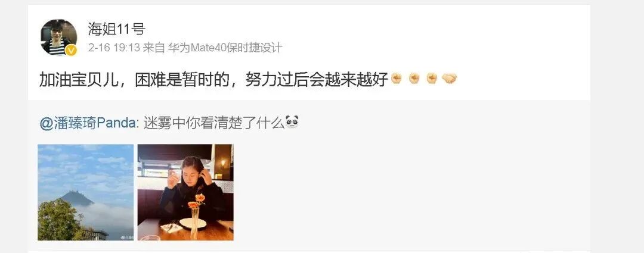Open the username 海姐11号
The image size is (644, 253).
click(117, 29)
